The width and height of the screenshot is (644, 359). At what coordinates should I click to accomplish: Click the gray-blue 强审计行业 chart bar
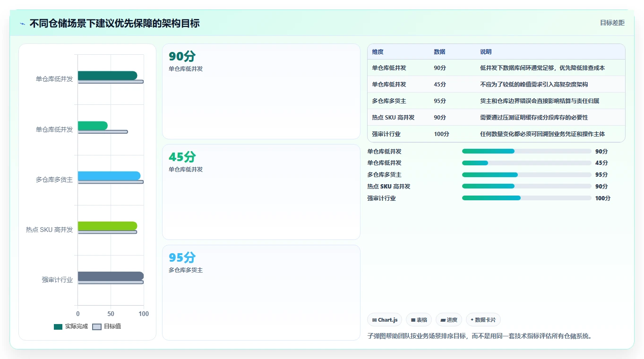click(111, 276)
